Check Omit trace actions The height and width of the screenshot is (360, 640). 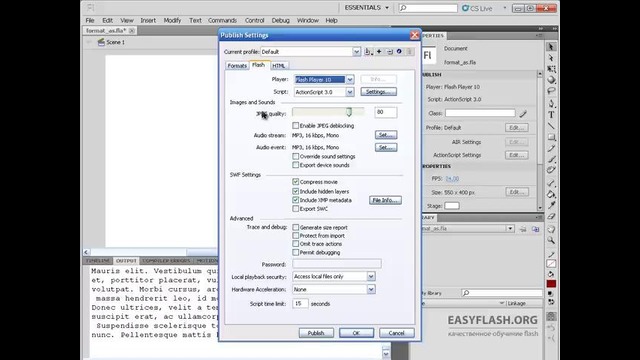coord(296,244)
